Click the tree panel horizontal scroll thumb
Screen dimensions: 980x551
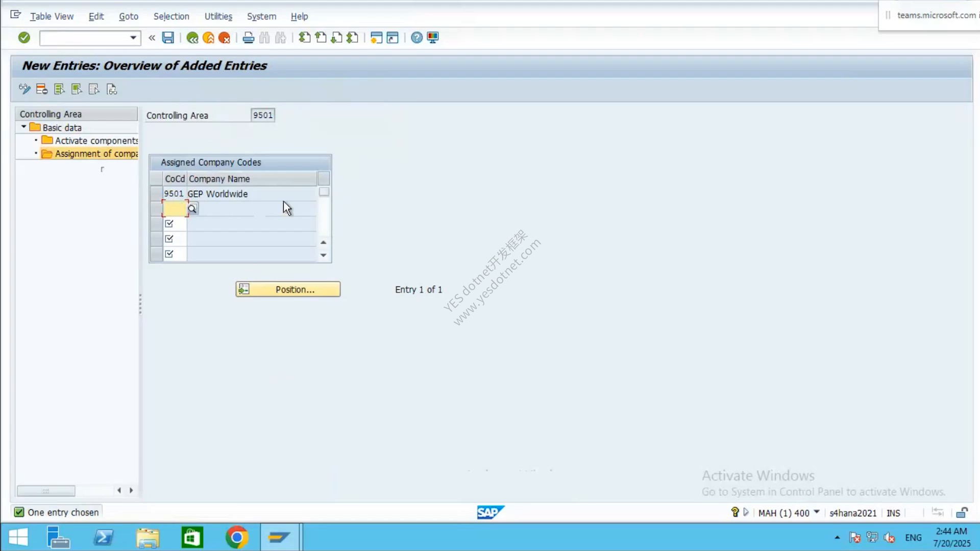46,491
